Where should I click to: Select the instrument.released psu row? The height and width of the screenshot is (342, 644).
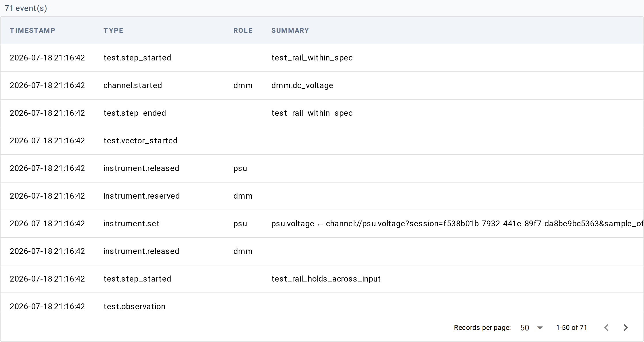click(x=322, y=168)
